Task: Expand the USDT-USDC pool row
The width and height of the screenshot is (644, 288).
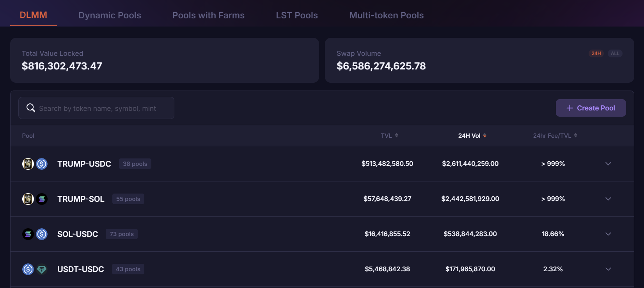Action: [x=608, y=269]
